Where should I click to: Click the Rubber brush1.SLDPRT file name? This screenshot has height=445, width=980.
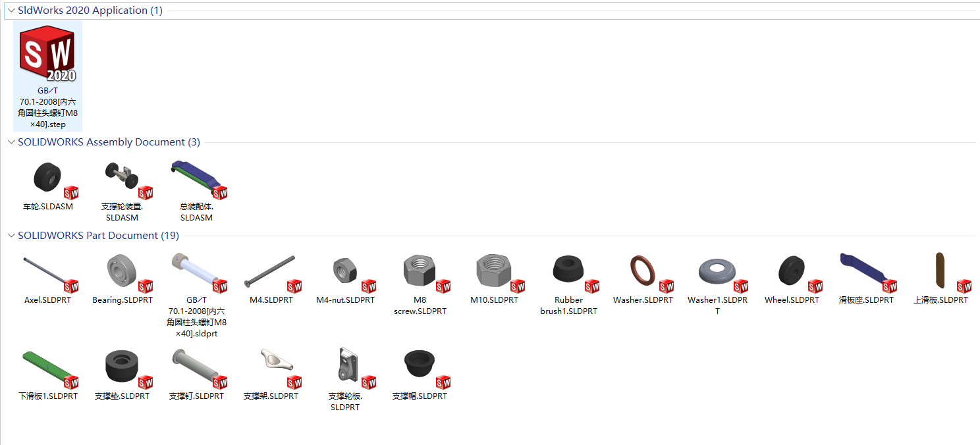[569, 305]
